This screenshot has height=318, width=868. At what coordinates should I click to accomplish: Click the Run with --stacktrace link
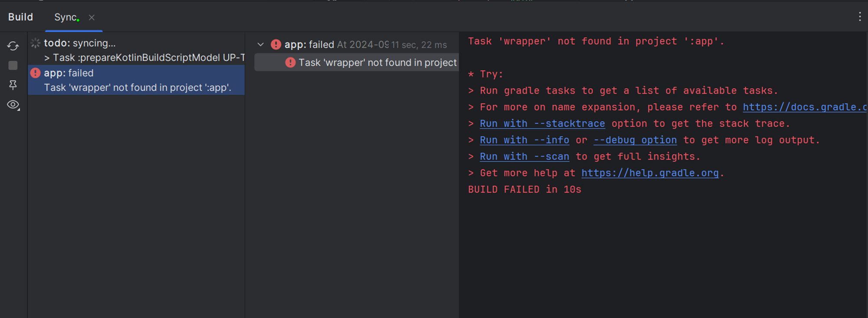pyautogui.click(x=542, y=124)
